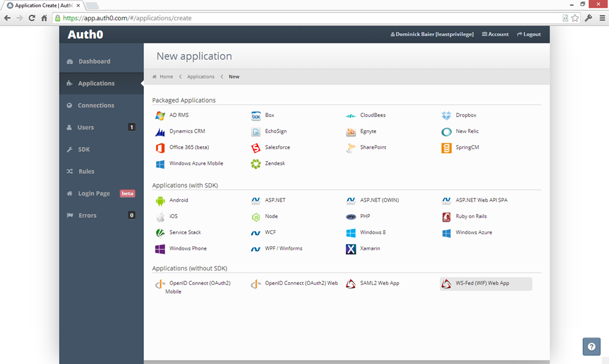Go to Connections in sidebar

tap(95, 105)
